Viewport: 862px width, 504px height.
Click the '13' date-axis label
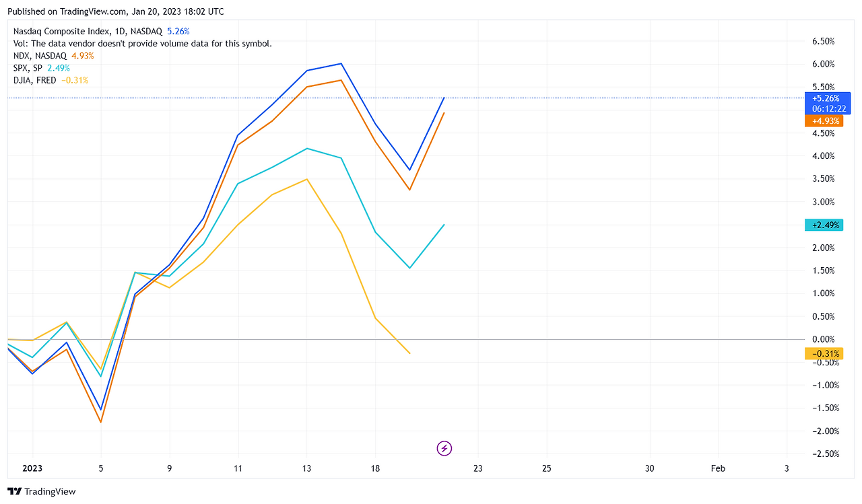click(306, 468)
